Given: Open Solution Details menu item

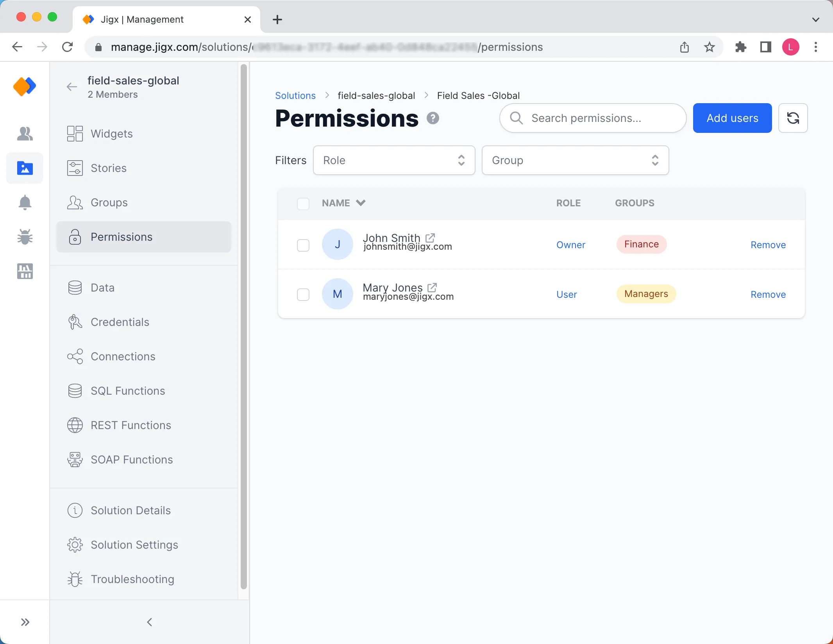Looking at the screenshot, I should pyautogui.click(x=144, y=510).
